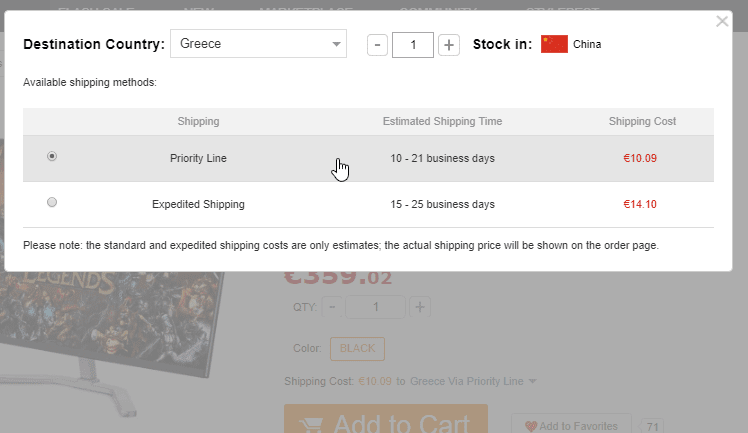The height and width of the screenshot is (433, 748).
Task: Click the heart icon beside Add to Favorites
Action: (x=530, y=427)
